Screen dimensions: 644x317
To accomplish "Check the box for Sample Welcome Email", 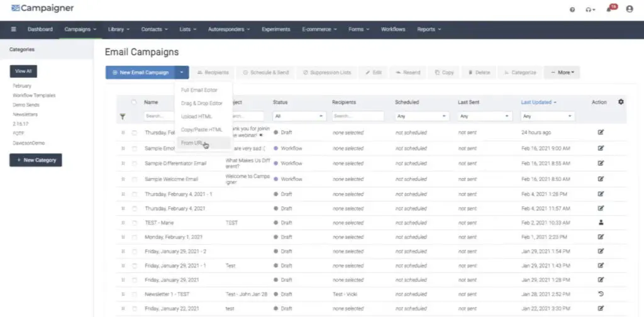I will [x=134, y=179].
